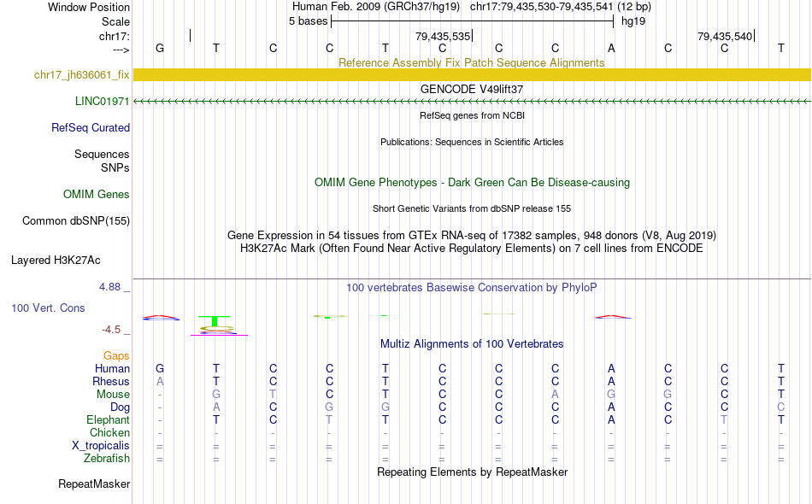812x504 pixels.
Task: Open the Common dbSNP(155) track label
Action: 76,221
